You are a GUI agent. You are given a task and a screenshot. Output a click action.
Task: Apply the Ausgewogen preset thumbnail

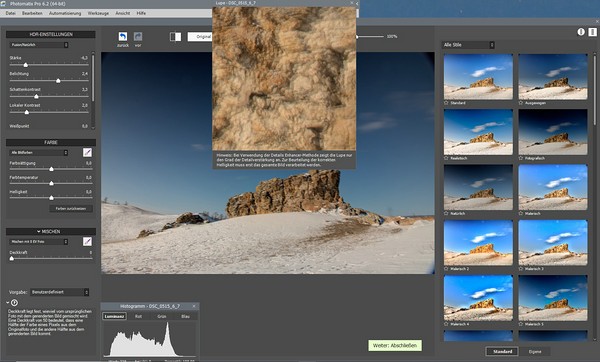coord(553,77)
